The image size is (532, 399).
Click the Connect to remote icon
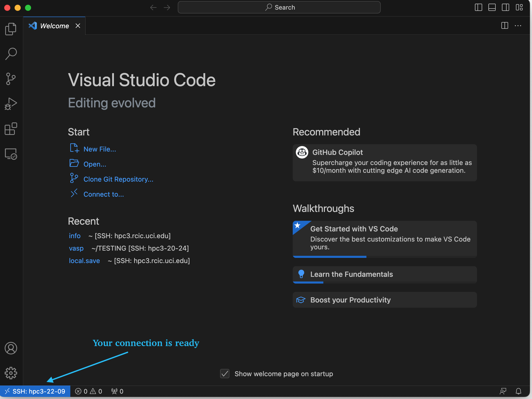74,193
